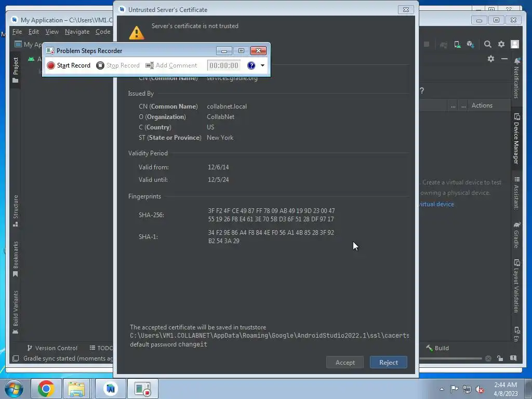Switch to Android Studio taskbar icon
The width and height of the screenshot is (532, 399).
click(111, 389)
